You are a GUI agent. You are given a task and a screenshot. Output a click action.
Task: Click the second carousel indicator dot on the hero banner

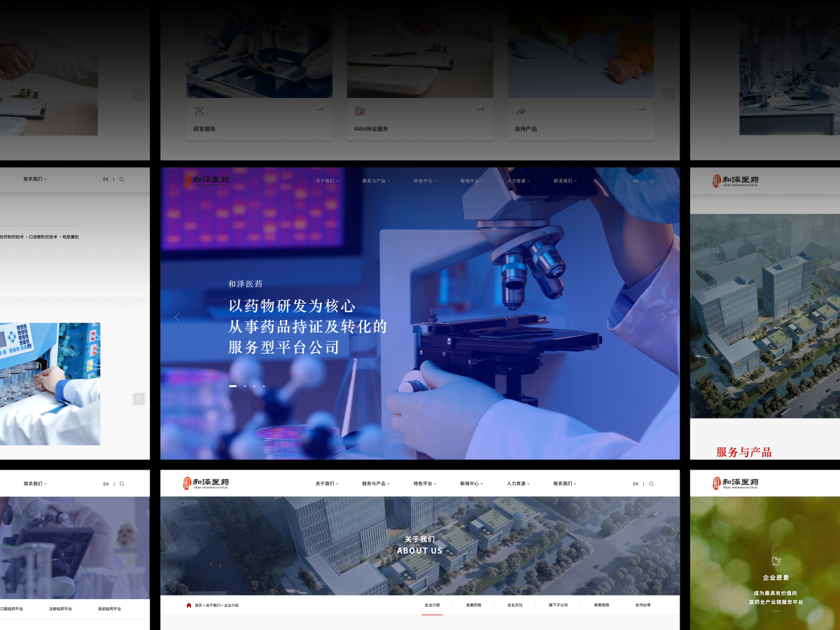[245, 386]
